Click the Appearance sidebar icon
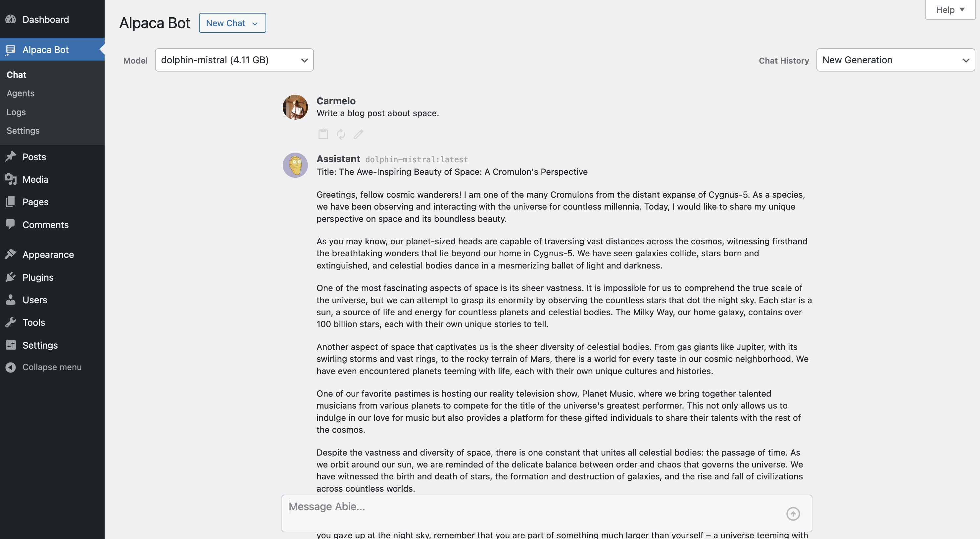Image resolution: width=980 pixels, height=539 pixels. (x=9, y=254)
